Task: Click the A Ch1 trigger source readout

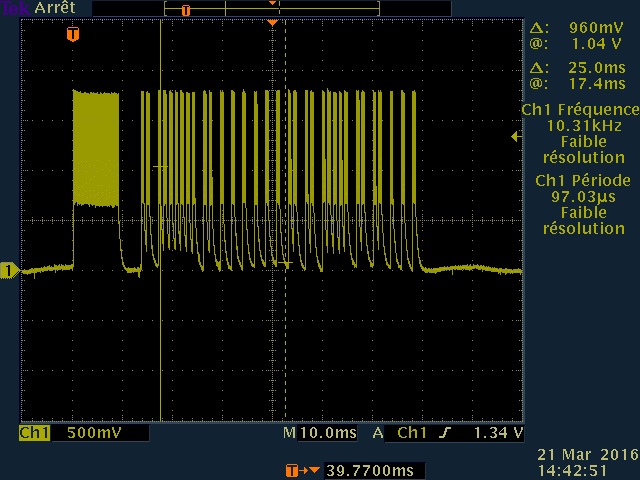Action: pos(400,433)
